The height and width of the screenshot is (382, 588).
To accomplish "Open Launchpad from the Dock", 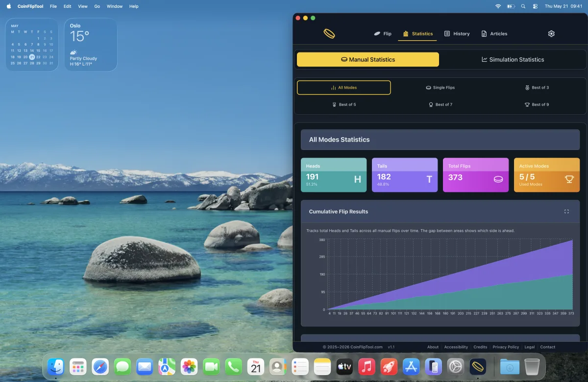I will click(x=78, y=366).
